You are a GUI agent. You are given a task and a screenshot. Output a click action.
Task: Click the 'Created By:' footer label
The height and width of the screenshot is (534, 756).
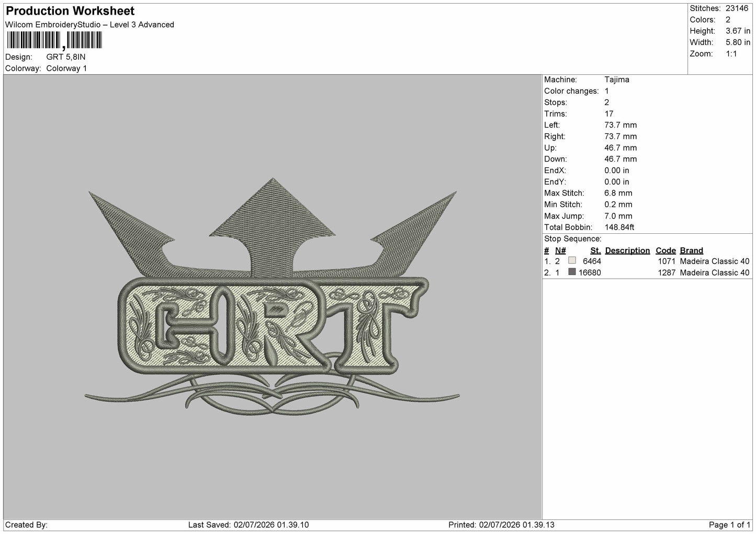[x=26, y=525]
